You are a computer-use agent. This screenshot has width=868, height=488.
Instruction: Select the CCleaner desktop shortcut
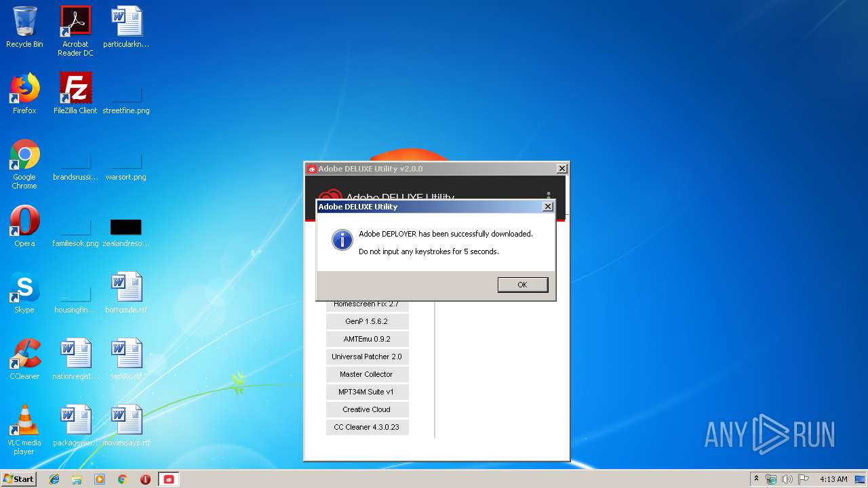(24, 359)
